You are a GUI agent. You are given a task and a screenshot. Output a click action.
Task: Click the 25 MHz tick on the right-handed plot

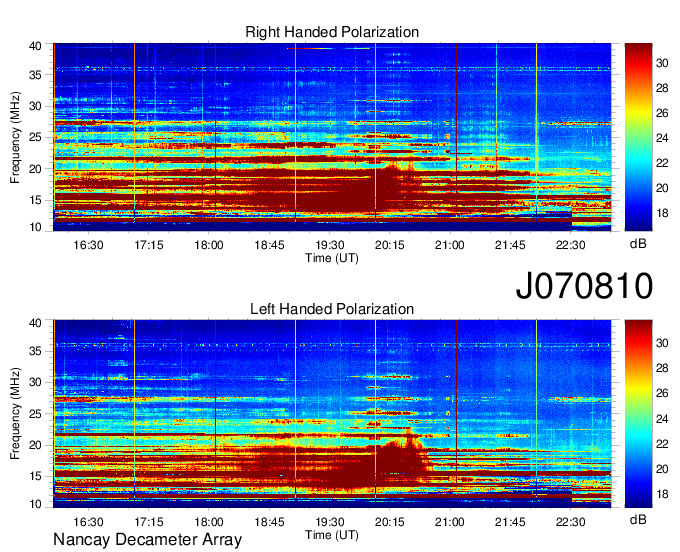click(x=35, y=137)
